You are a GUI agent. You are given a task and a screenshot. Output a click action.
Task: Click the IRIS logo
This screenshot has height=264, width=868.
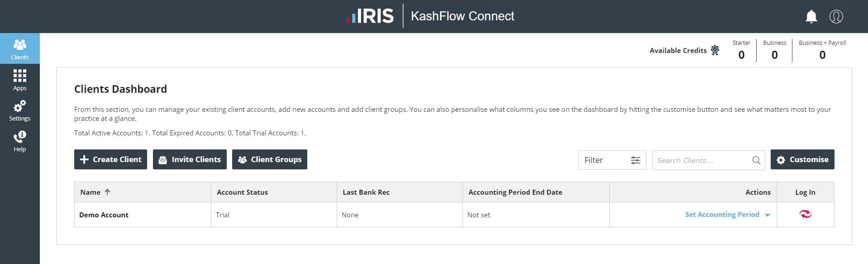370,16
